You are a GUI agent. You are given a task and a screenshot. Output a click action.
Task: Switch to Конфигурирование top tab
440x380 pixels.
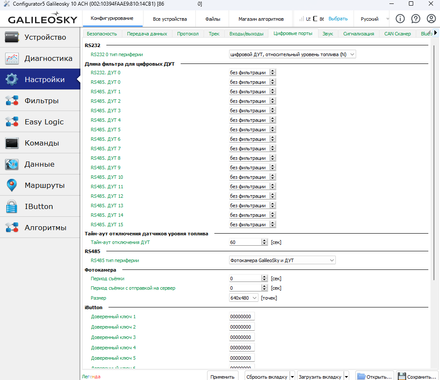(x=112, y=18)
